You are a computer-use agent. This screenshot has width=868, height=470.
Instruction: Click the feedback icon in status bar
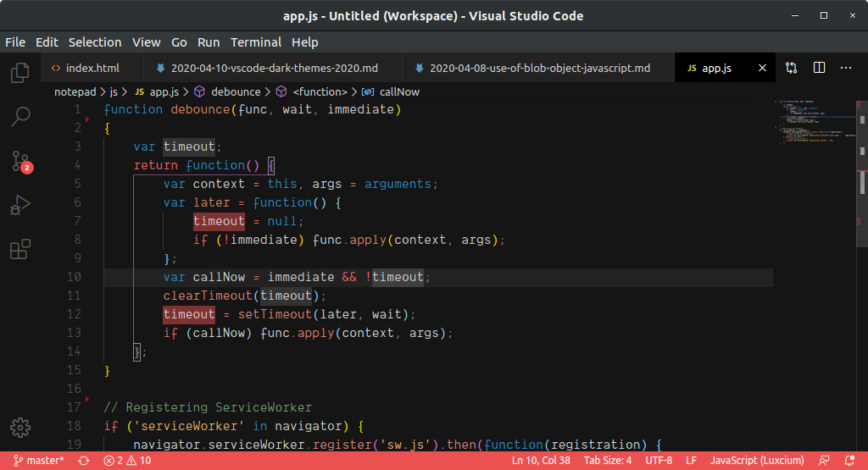pyautogui.click(x=824, y=461)
